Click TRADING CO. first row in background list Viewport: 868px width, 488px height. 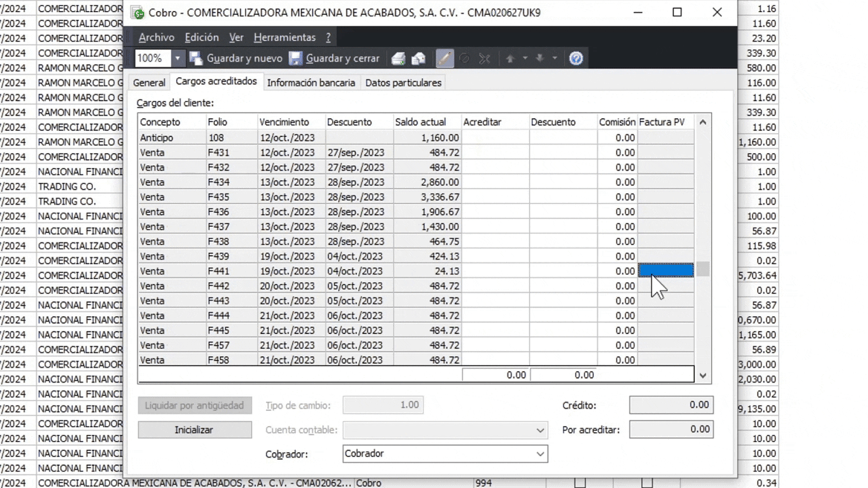67,187
